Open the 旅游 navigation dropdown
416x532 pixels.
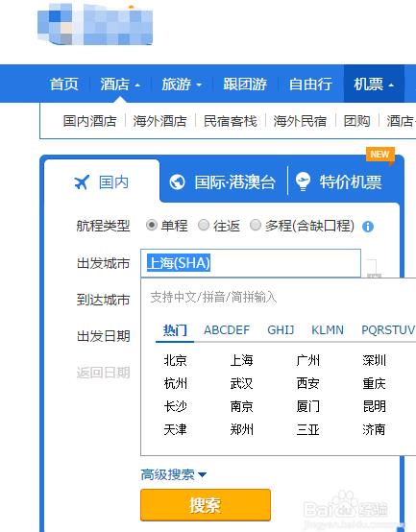point(182,84)
